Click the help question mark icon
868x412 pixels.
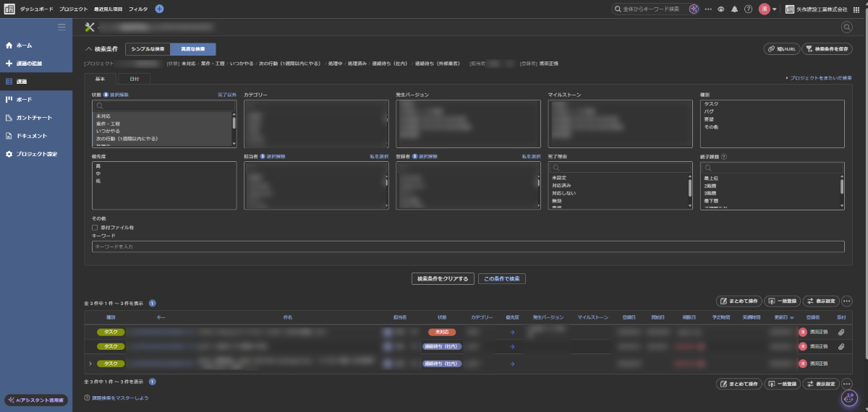(x=748, y=9)
